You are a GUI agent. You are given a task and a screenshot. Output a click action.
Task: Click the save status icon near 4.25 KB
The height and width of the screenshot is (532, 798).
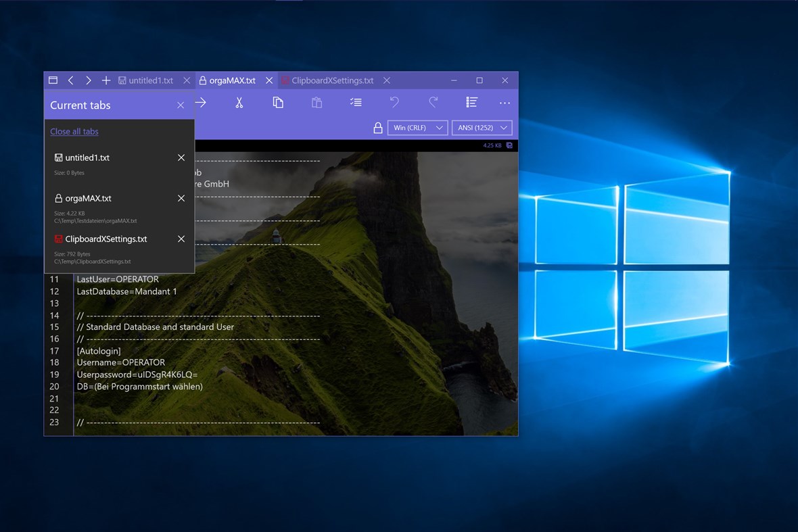pos(509,145)
